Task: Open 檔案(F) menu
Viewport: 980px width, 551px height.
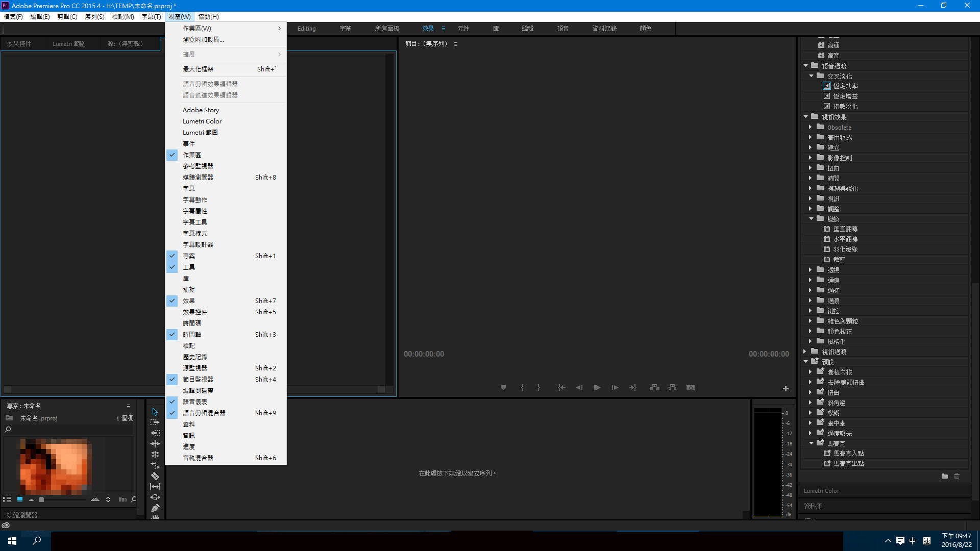Action: pyautogui.click(x=13, y=16)
